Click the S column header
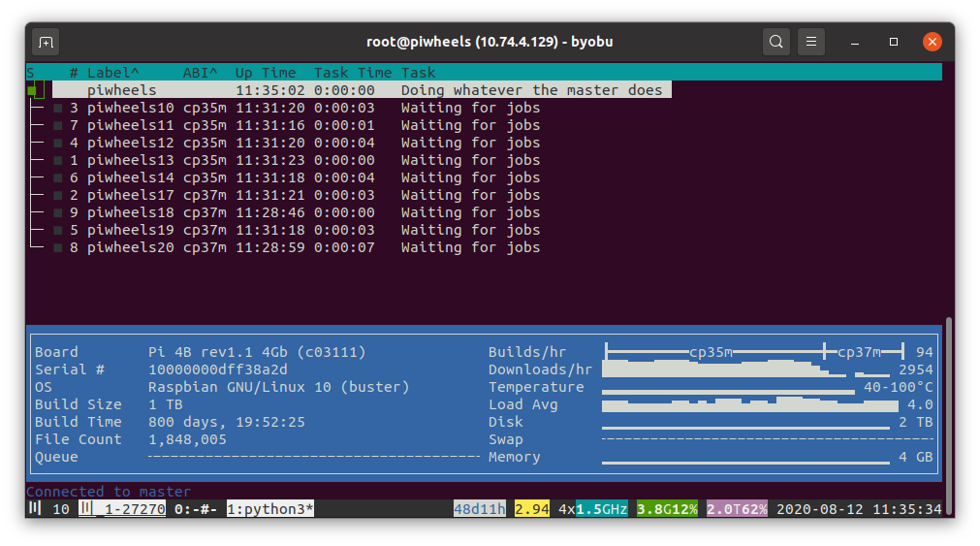Viewport: 980px width, 546px height. point(31,73)
